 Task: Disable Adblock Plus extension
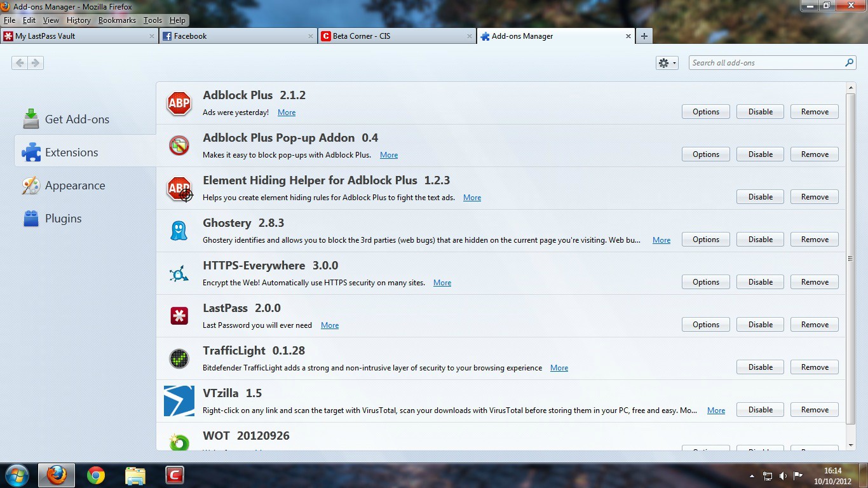click(x=760, y=112)
